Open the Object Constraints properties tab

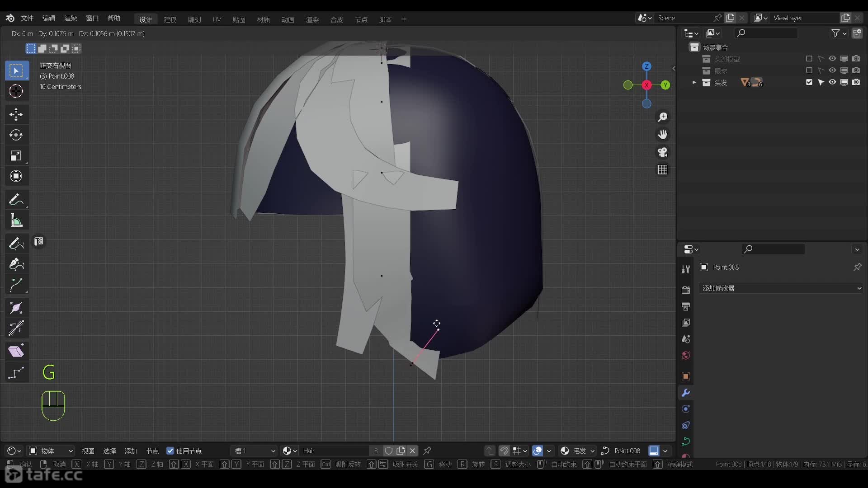point(686,425)
